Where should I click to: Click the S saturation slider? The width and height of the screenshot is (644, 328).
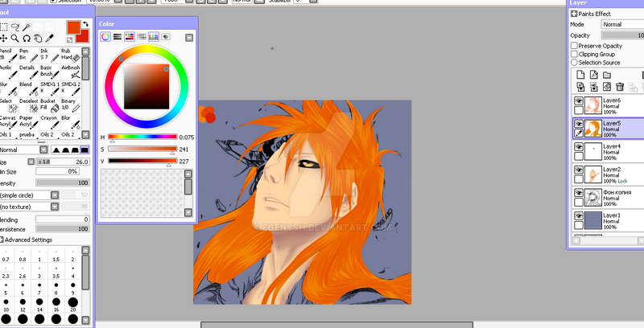coord(142,149)
